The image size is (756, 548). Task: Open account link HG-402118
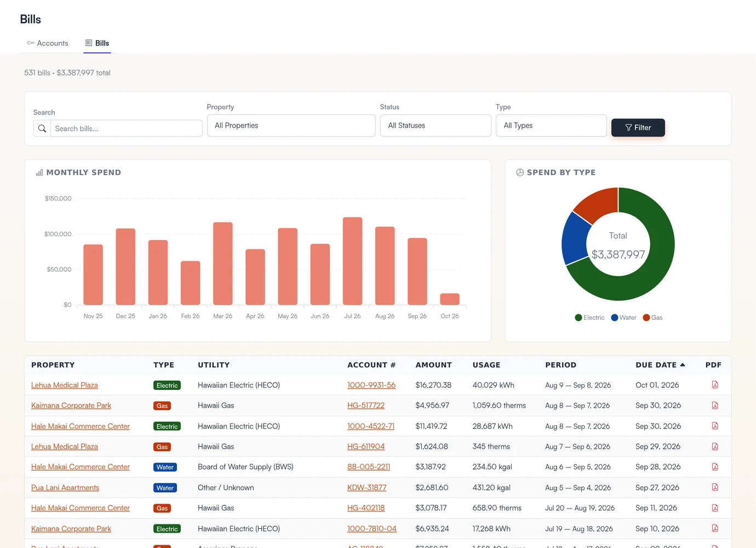[x=366, y=508]
